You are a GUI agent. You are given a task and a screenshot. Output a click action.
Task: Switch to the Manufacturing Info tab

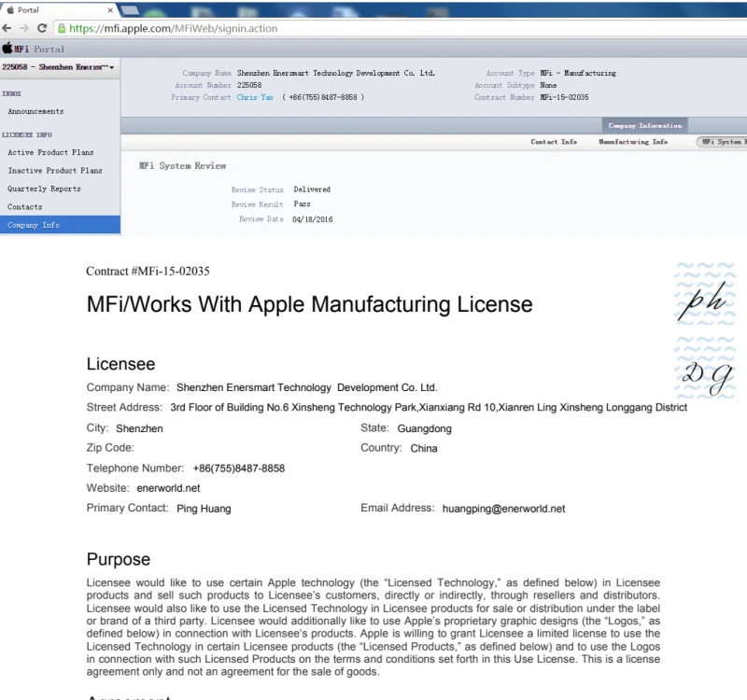[x=632, y=142]
